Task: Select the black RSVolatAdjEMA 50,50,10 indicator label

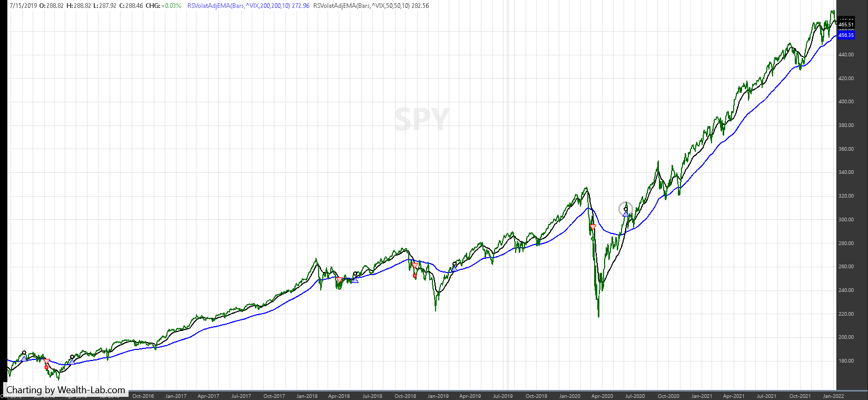Action: [x=371, y=6]
